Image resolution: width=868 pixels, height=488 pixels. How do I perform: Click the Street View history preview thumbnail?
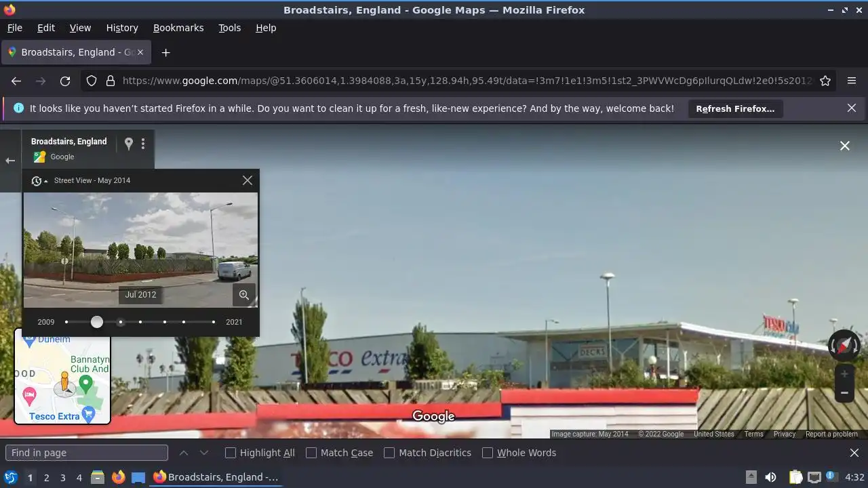pyautogui.click(x=140, y=250)
